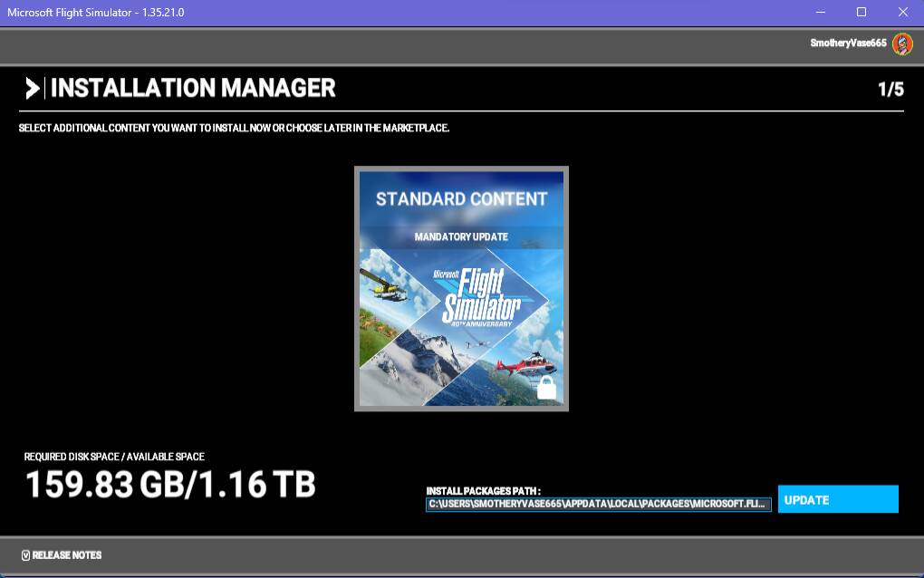Click the lock icon on the Standard Content tile

pyautogui.click(x=546, y=389)
